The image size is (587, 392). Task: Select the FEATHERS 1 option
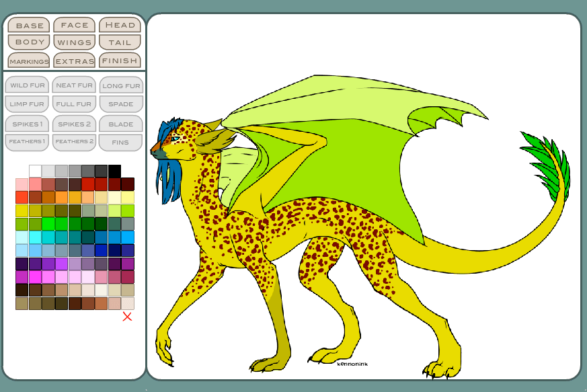27,141
